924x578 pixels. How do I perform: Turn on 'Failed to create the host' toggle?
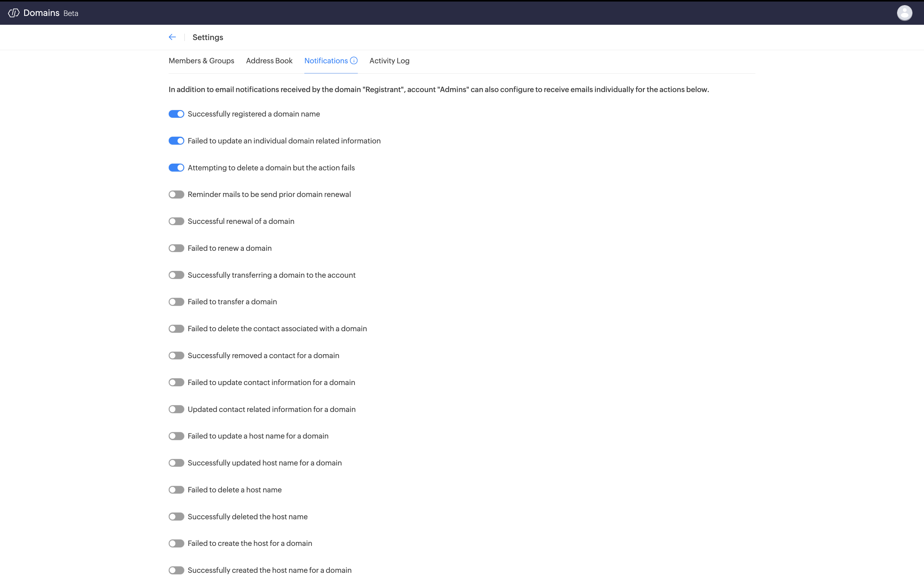(176, 544)
